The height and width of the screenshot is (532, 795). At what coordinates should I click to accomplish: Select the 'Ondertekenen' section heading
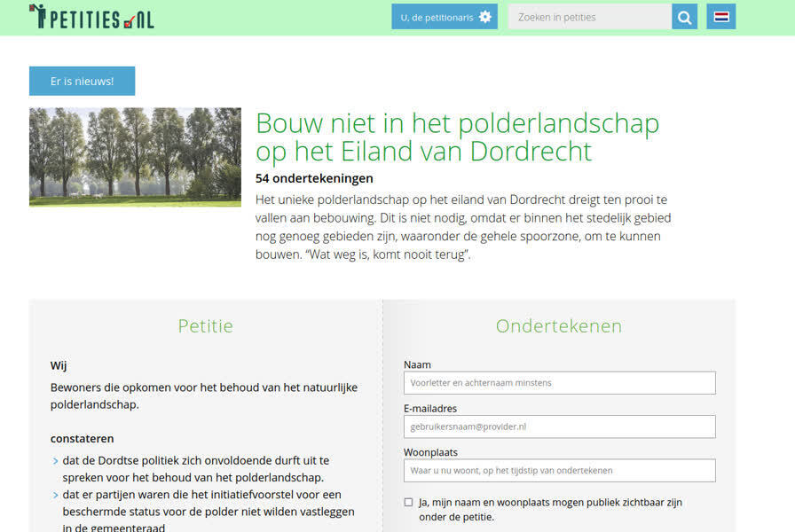tap(559, 326)
